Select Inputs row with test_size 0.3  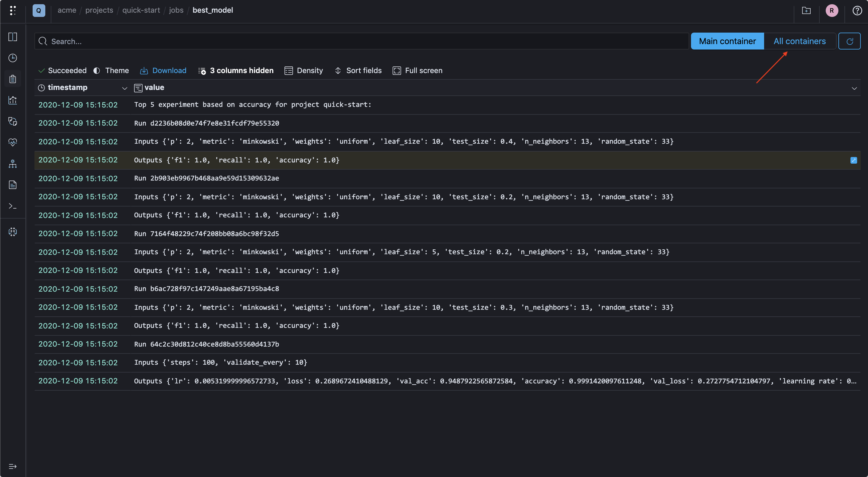coord(447,307)
